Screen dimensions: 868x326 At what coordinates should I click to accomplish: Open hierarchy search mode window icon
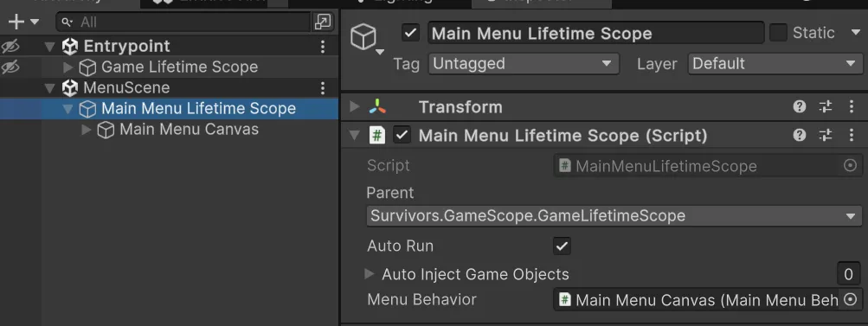[x=322, y=22]
